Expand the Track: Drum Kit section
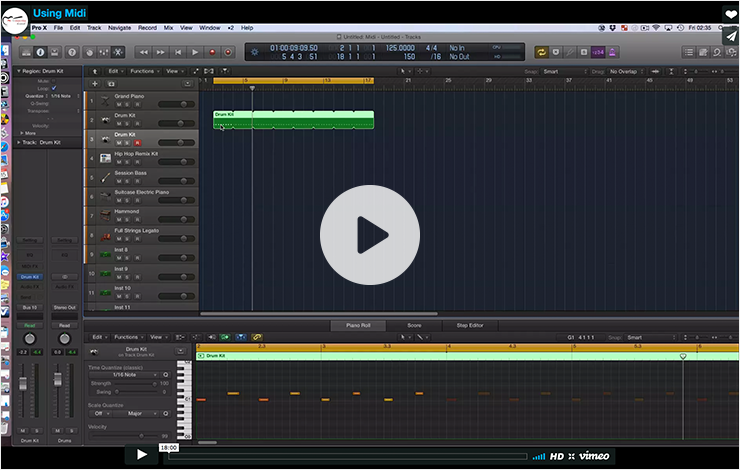This screenshot has width=740, height=470. coord(19,143)
